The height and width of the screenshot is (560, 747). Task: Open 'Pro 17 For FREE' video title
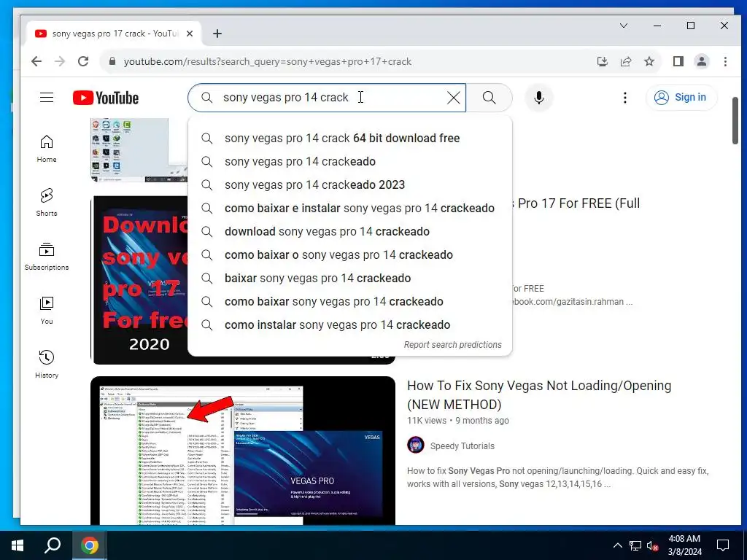click(578, 203)
